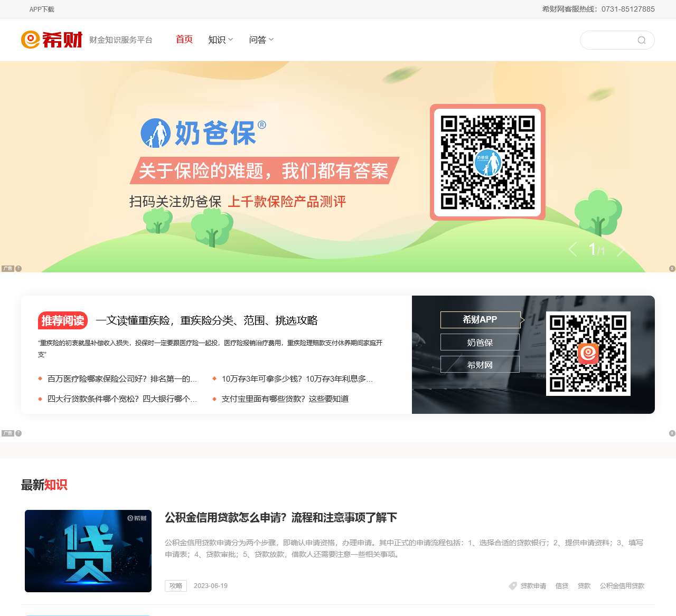Select the 奶爸保 tab
The height and width of the screenshot is (616, 676).
click(x=480, y=342)
